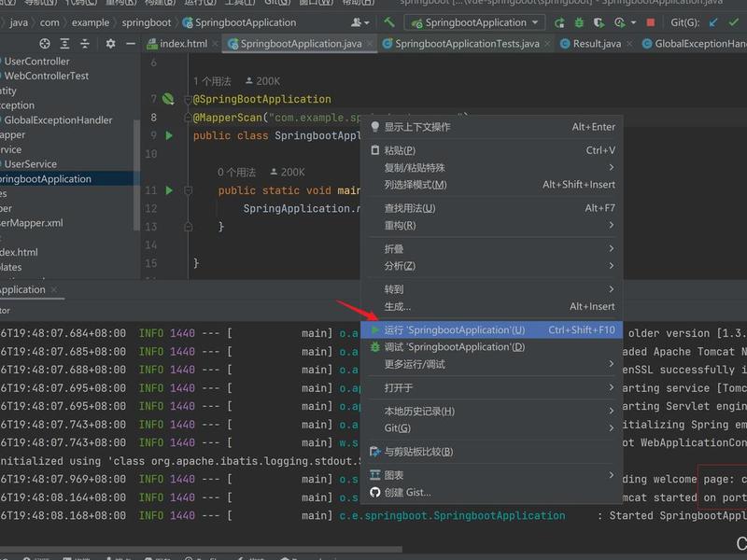
Task: Select 调试 'SpringbootApplication'(D) in the context menu
Action: point(492,347)
